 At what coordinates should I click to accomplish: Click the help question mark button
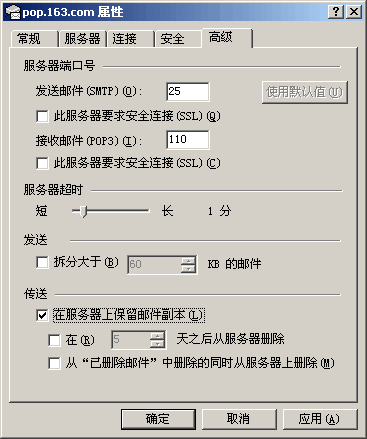[336, 12]
